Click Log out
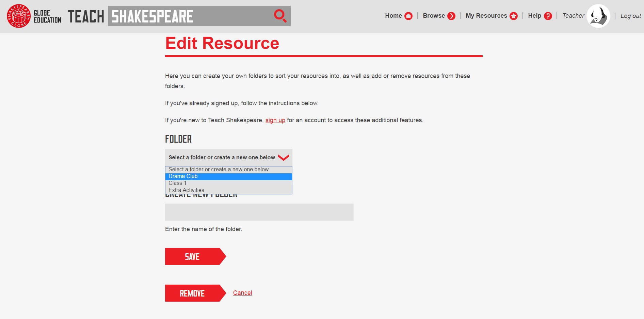Image resolution: width=644 pixels, height=319 pixels. tap(630, 16)
